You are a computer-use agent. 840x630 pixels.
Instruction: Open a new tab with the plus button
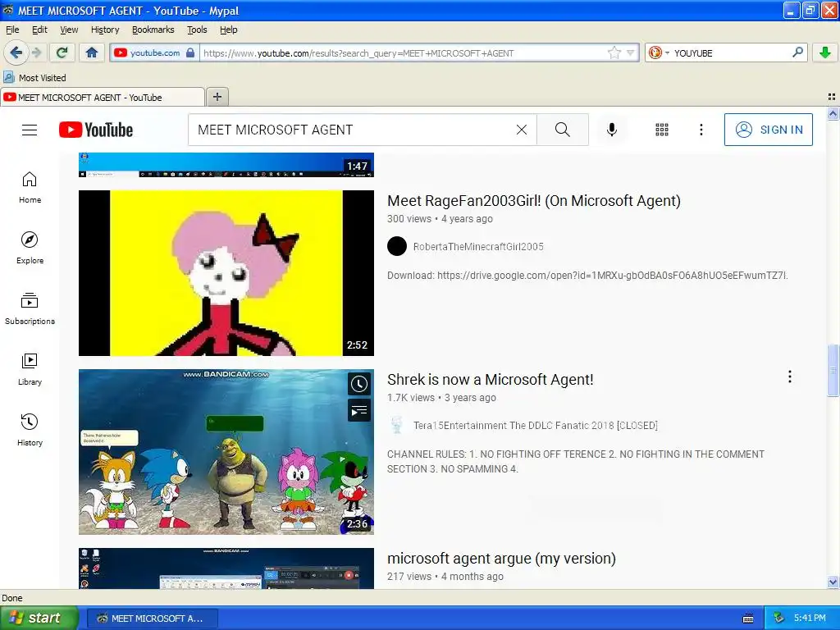[217, 97]
